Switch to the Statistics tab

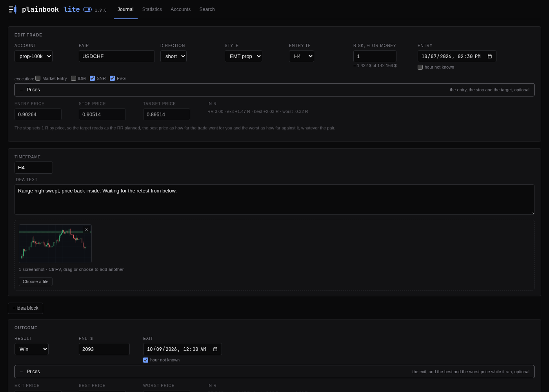[x=152, y=9]
